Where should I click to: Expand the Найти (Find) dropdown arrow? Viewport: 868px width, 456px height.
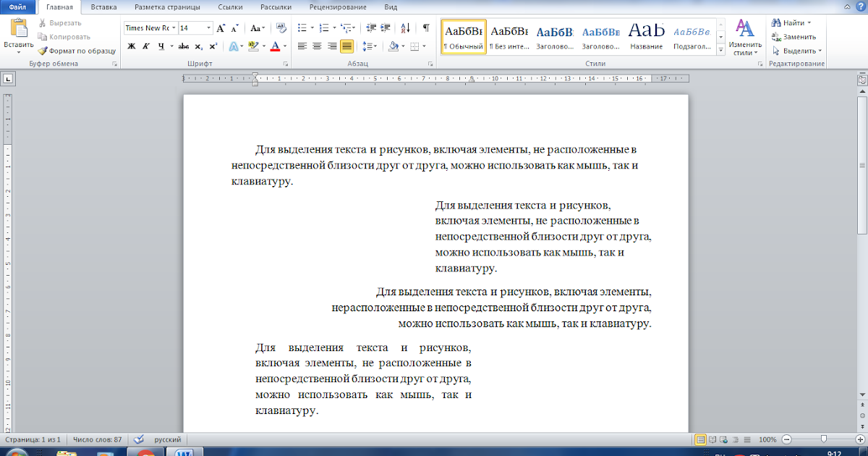[810, 23]
